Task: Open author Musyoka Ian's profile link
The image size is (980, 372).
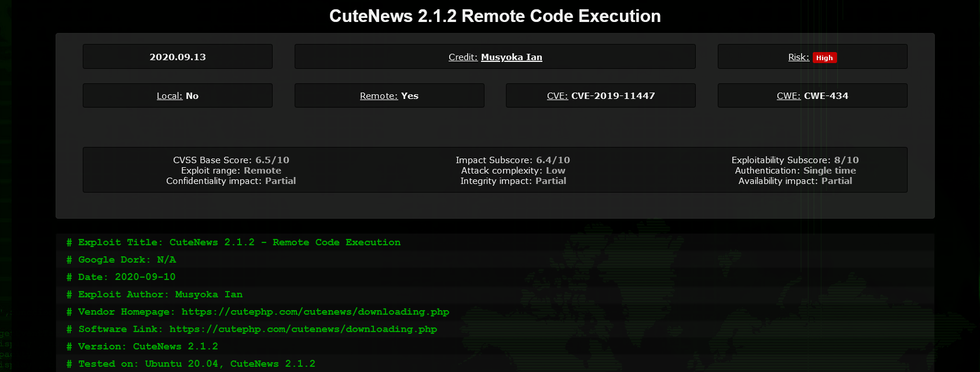Action: pyautogui.click(x=512, y=57)
